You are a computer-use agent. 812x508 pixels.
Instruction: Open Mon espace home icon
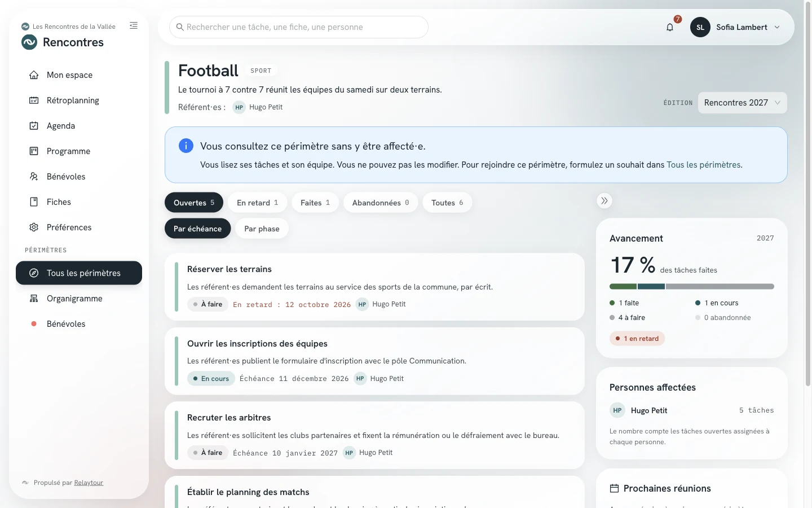(x=34, y=75)
